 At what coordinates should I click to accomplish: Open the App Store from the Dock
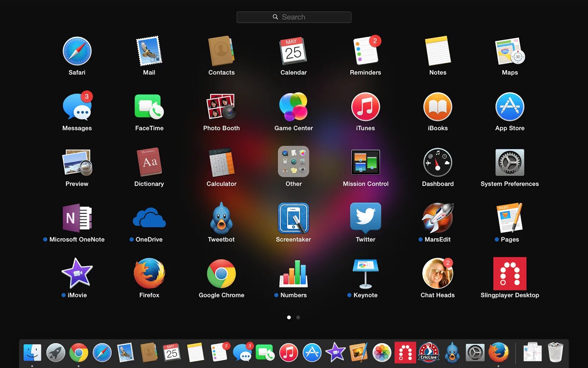(x=312, y=353)
